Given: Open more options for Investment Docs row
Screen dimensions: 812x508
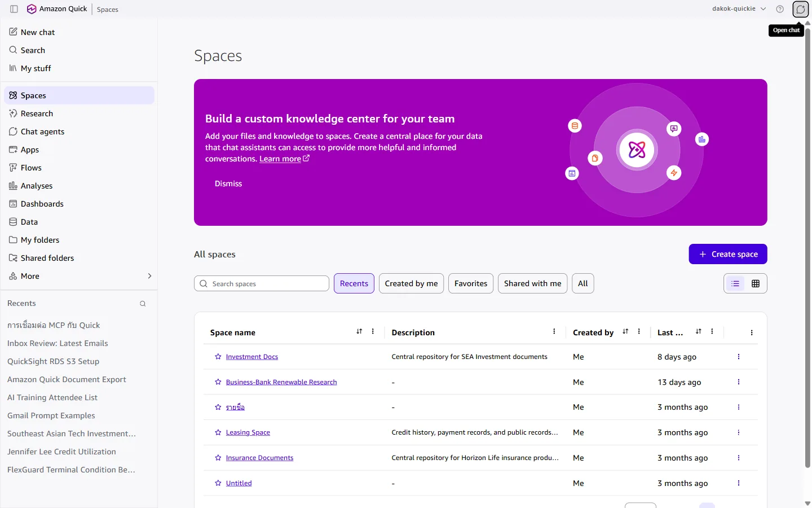Looking at the screenshot, I should click(x=739, y=357).
